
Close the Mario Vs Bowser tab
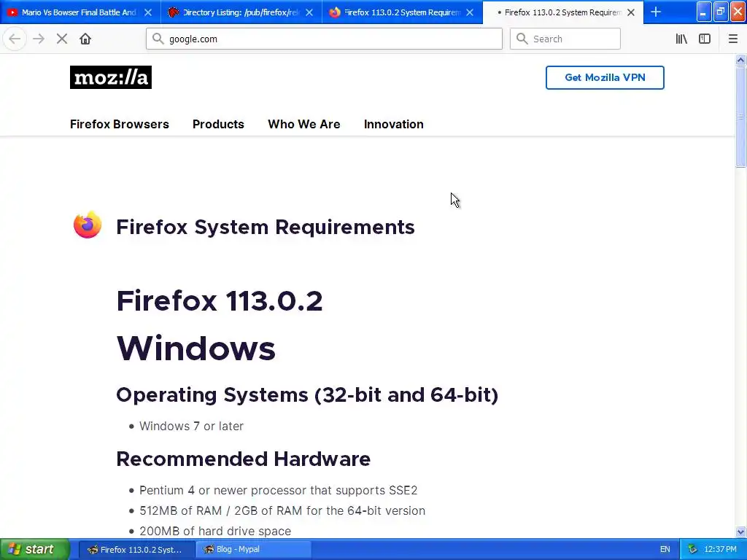pyautogui.click(x=148, y=12)
